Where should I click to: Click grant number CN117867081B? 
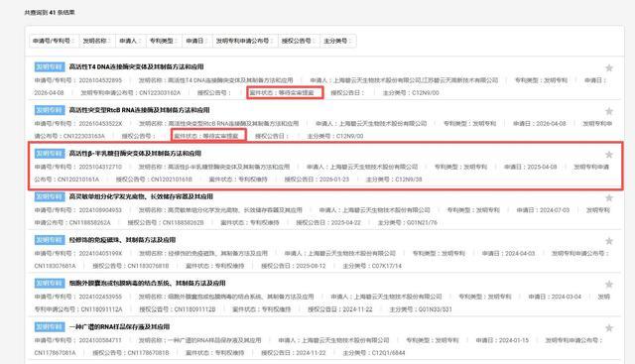coord(148,353)
